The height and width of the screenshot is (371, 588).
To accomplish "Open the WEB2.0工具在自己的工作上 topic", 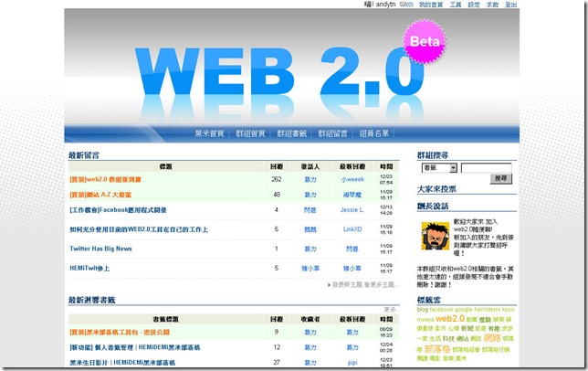I will pos(139,229).
